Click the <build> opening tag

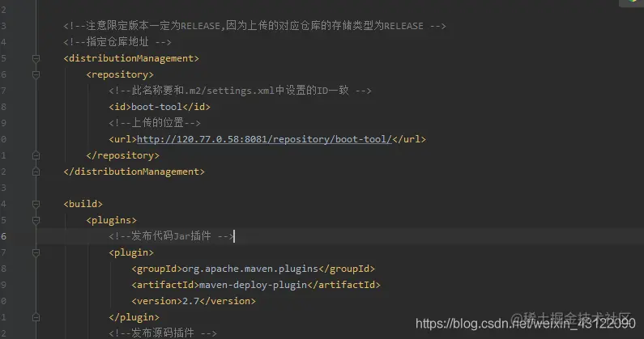[83, 204]
